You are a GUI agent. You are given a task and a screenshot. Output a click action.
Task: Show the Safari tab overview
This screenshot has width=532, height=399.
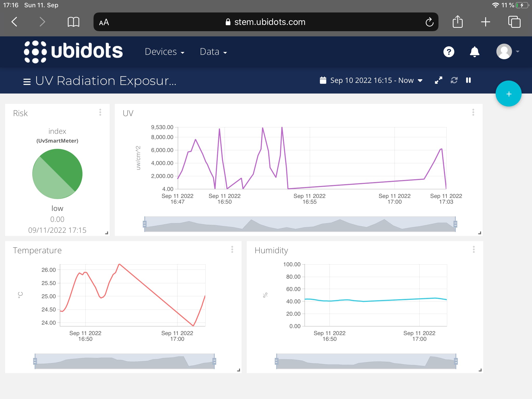tap(514, 22)
